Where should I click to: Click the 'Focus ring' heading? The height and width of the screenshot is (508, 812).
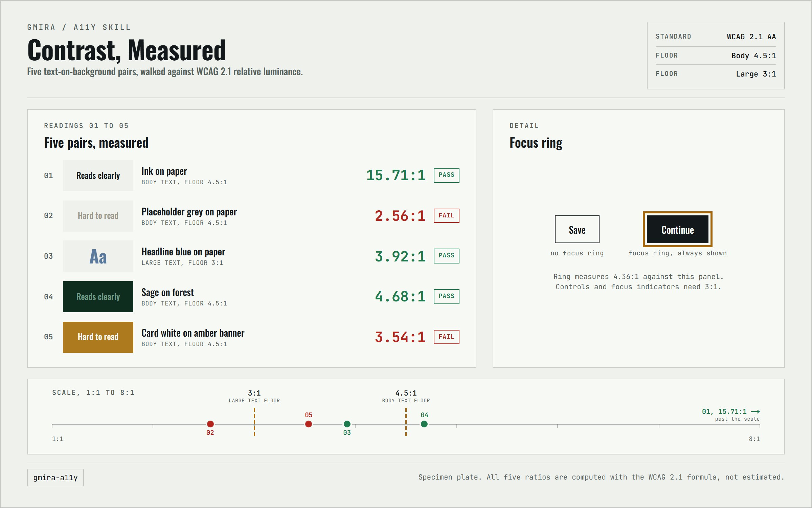[x=536, y=143]
